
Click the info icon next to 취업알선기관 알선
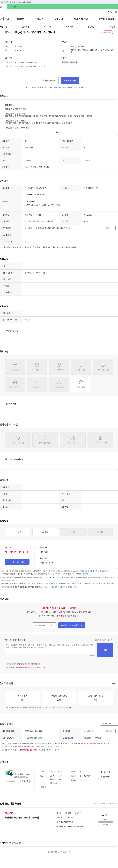(66, 696)
